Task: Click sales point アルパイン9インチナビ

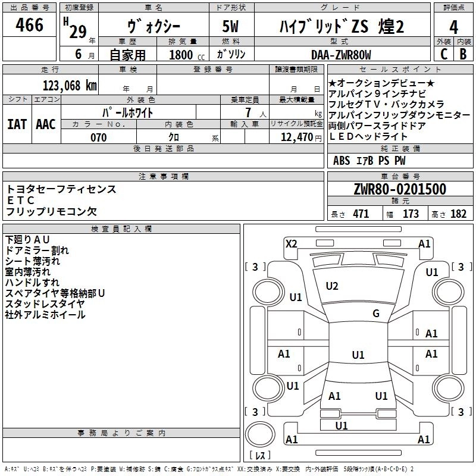Action: coord(377,93)
